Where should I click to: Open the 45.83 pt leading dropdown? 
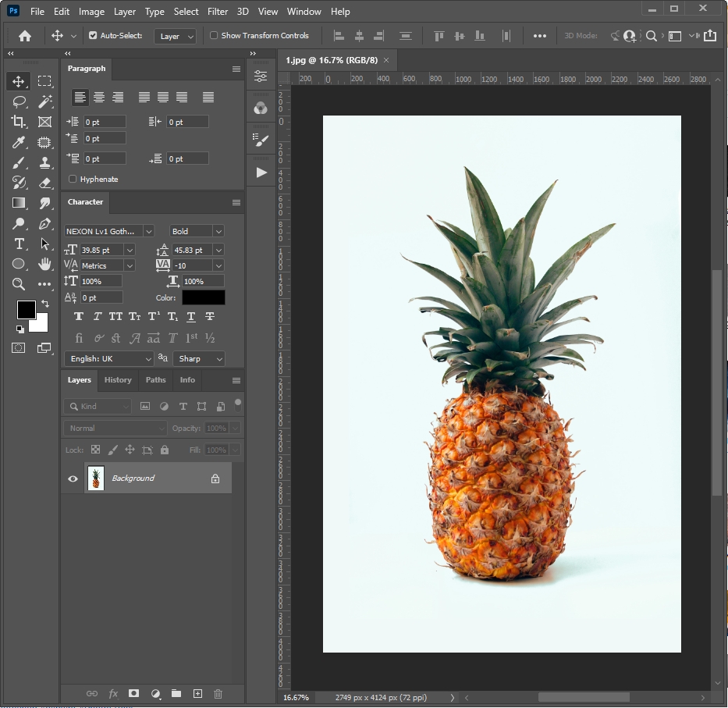tap(218, 251)
